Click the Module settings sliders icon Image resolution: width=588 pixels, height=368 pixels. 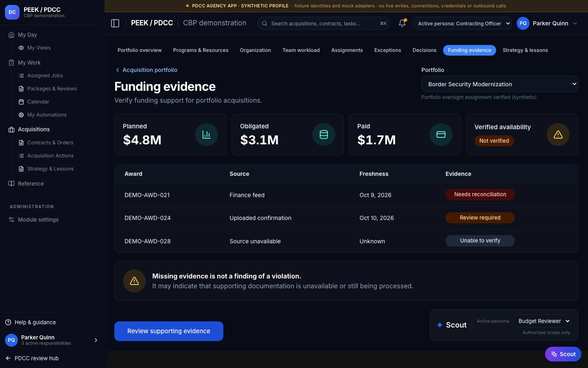[11, 220]
